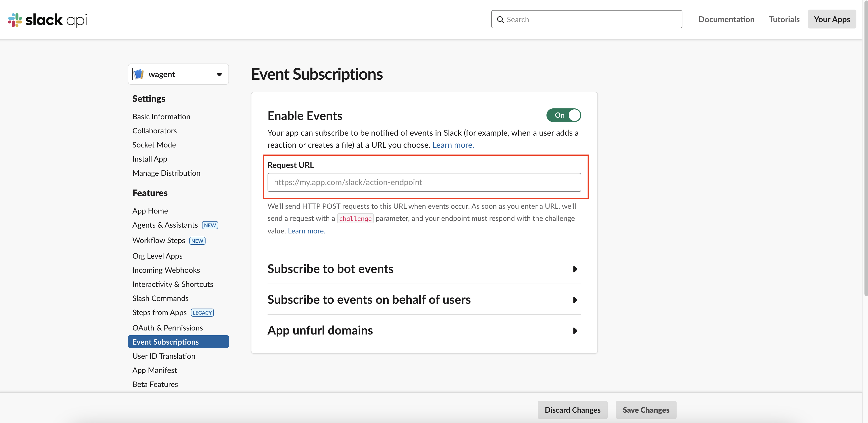Click the 'Enable Events' heading

305,115
